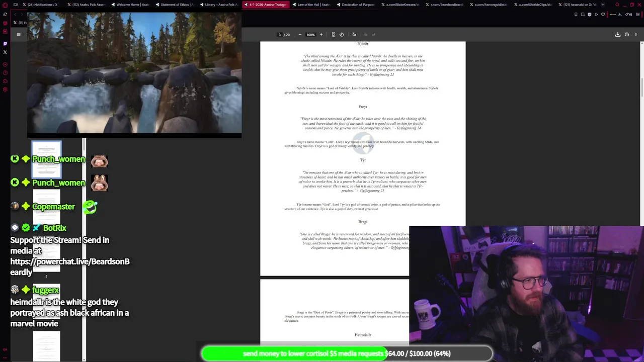Switch to the (24) Notifications X tab
Screen dimensions: 644x362
40,5
